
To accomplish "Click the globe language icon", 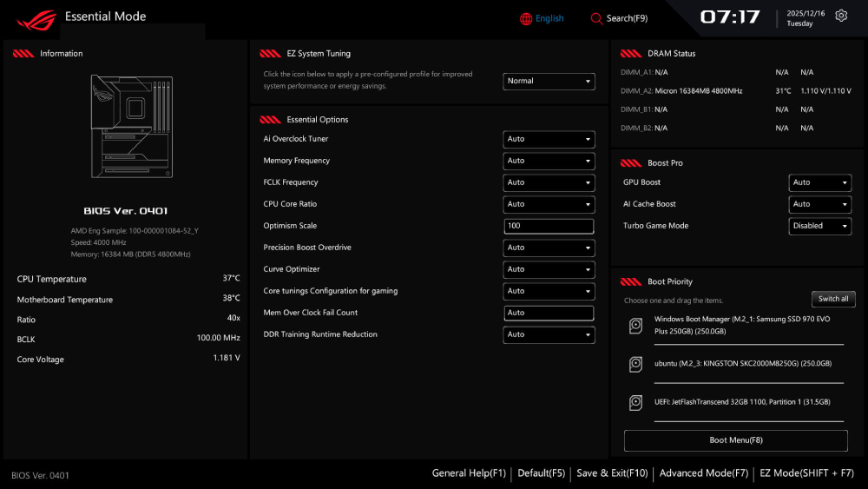I will (x=526, y=18).
